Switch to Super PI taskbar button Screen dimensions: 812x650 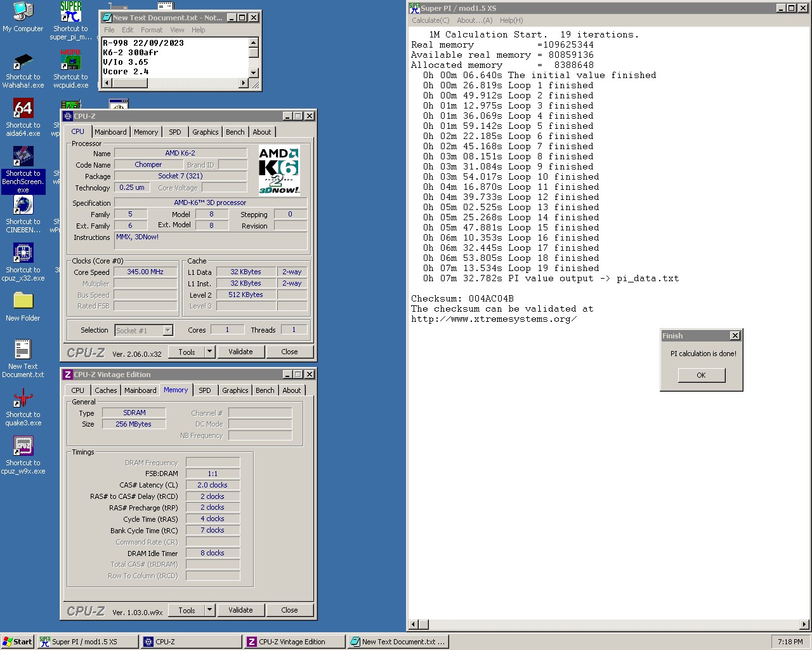pyautogui.click(x=88, y=642)
